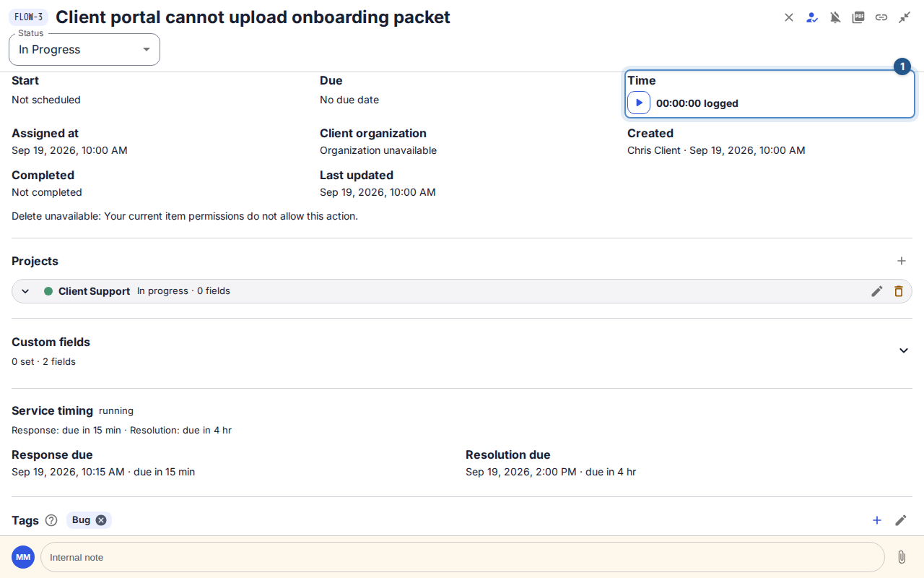The image size is (924, 578).
Task: Click the Client Support project name
Action: tap(95, 291)
